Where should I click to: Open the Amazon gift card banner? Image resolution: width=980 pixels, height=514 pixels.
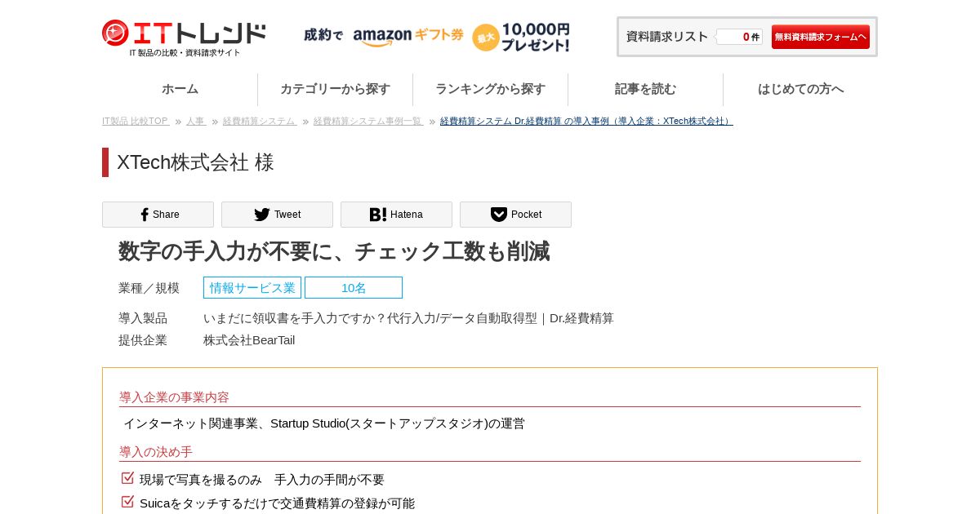click(436, 37)
